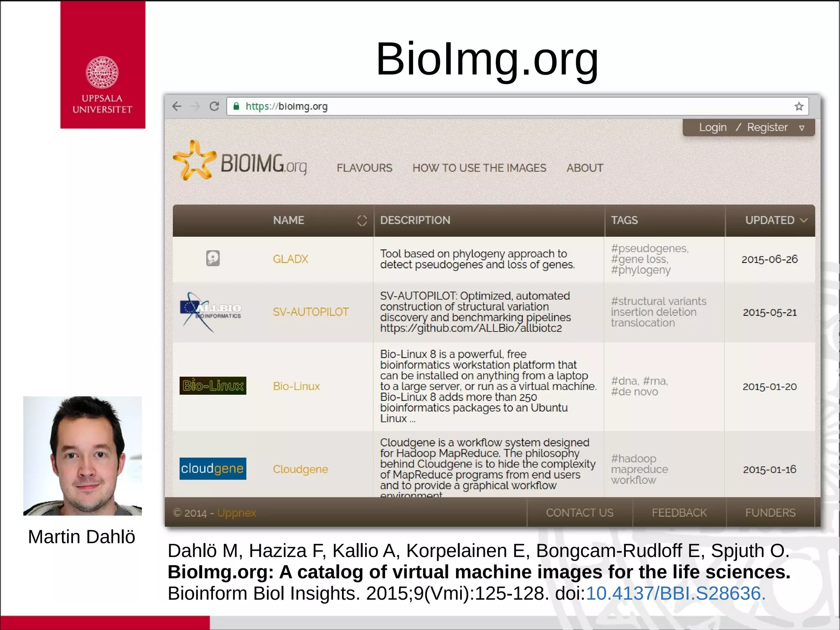Viewport: 840px width, 630px height.
Task: Open HOW TO USE THE IMAGES
Action: click(479, 168)
